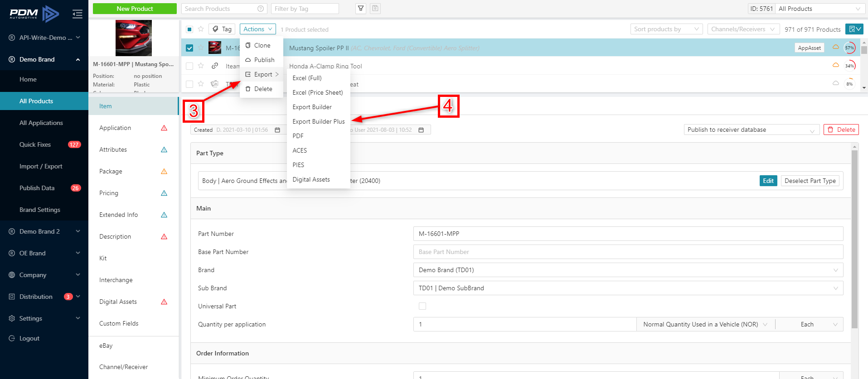Collapse the sidebar using the menu icon

tap(78, 14)
